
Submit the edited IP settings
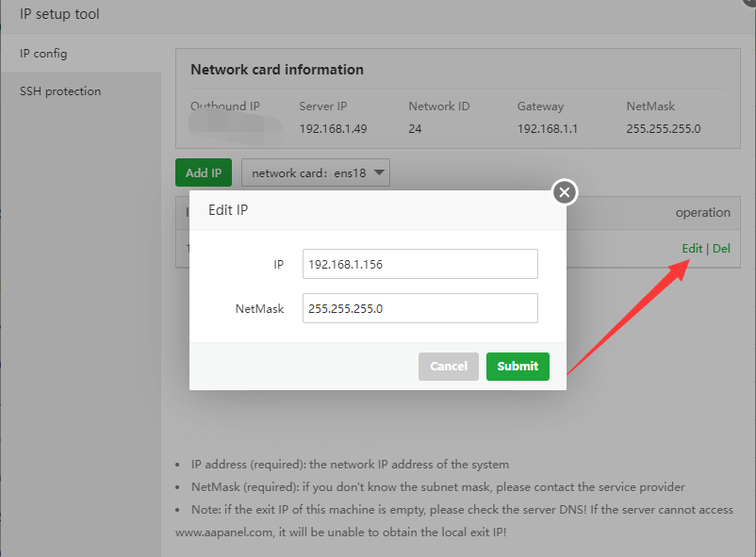(518, 367)
